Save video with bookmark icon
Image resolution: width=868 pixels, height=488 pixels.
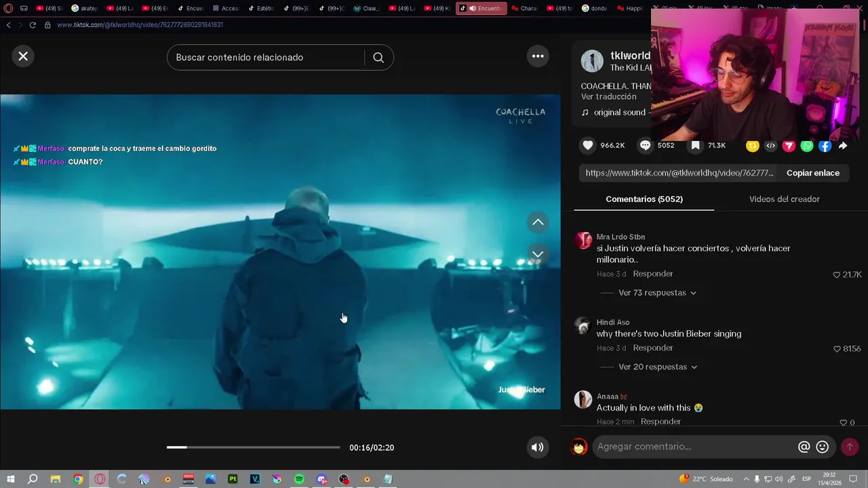point(695,145)
